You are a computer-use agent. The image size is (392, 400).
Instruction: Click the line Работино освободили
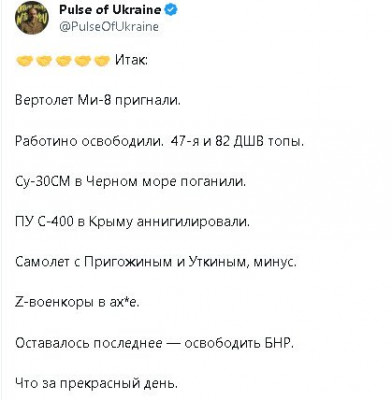89,141
